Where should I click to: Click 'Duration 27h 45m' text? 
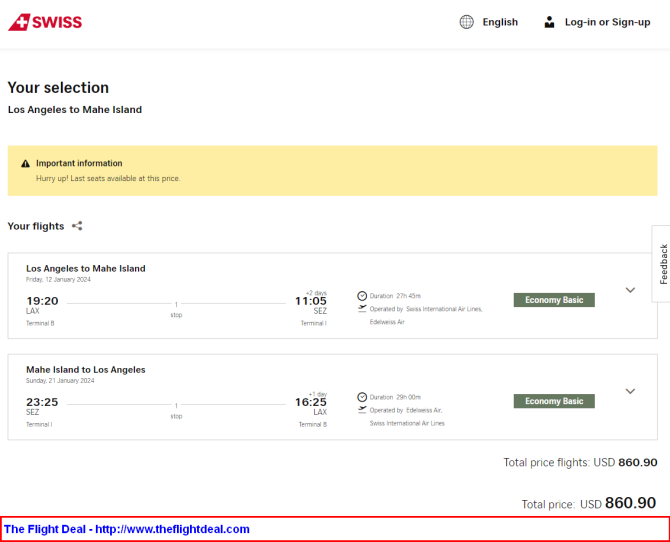(395, 296)
